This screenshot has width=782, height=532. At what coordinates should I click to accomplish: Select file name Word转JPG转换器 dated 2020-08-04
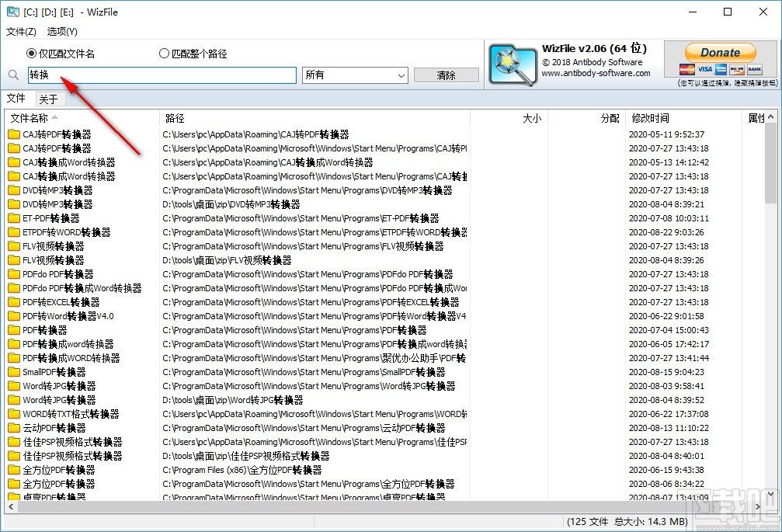tap(59, 400)
